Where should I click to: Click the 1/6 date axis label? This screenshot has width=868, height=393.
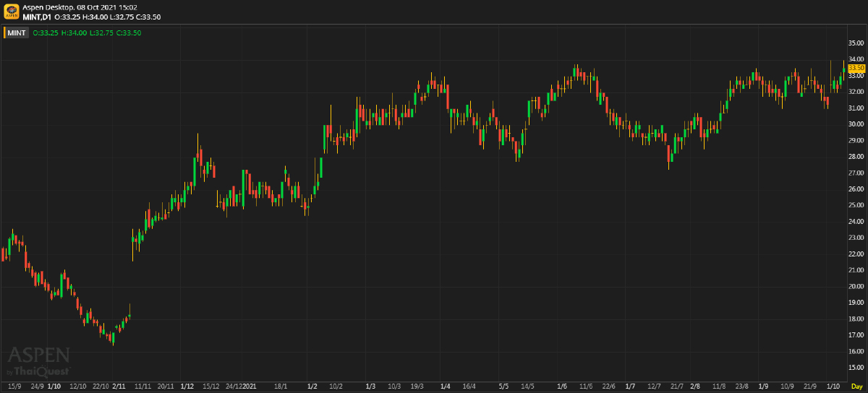pyautogui.click(x=562, y=386)
